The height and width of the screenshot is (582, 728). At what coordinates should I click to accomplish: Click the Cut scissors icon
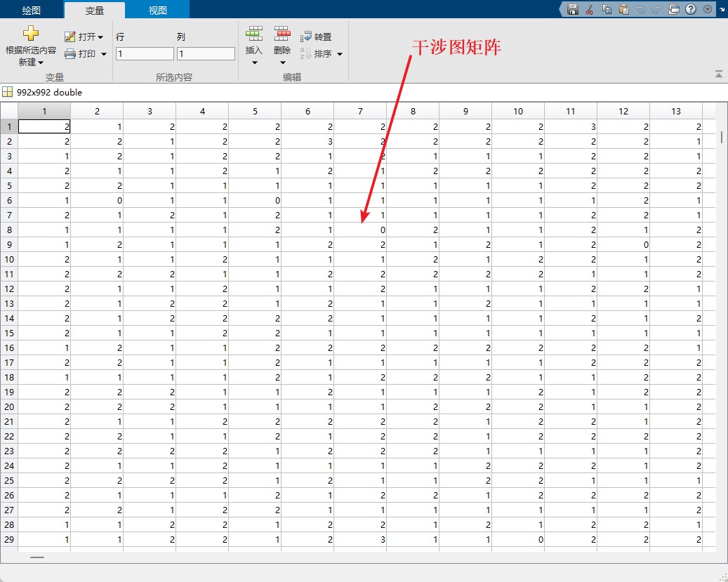click(589, 9)
